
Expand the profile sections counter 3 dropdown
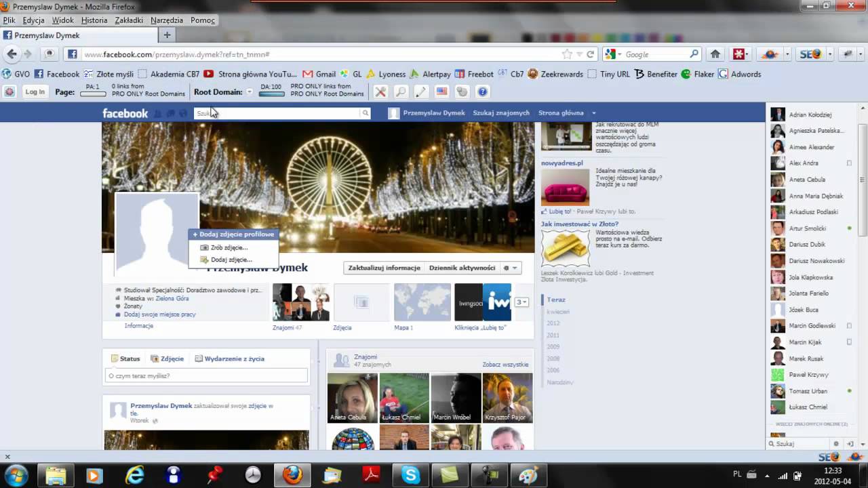click(x=521, y=302)
